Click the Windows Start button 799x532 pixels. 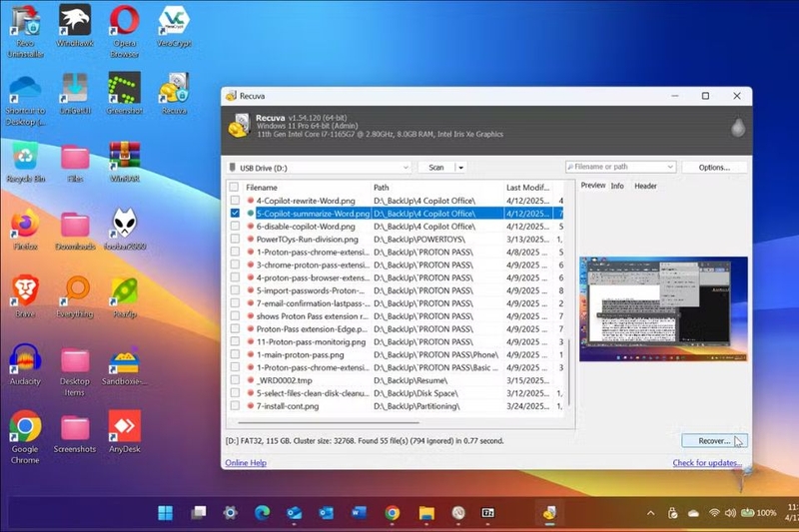165,513
